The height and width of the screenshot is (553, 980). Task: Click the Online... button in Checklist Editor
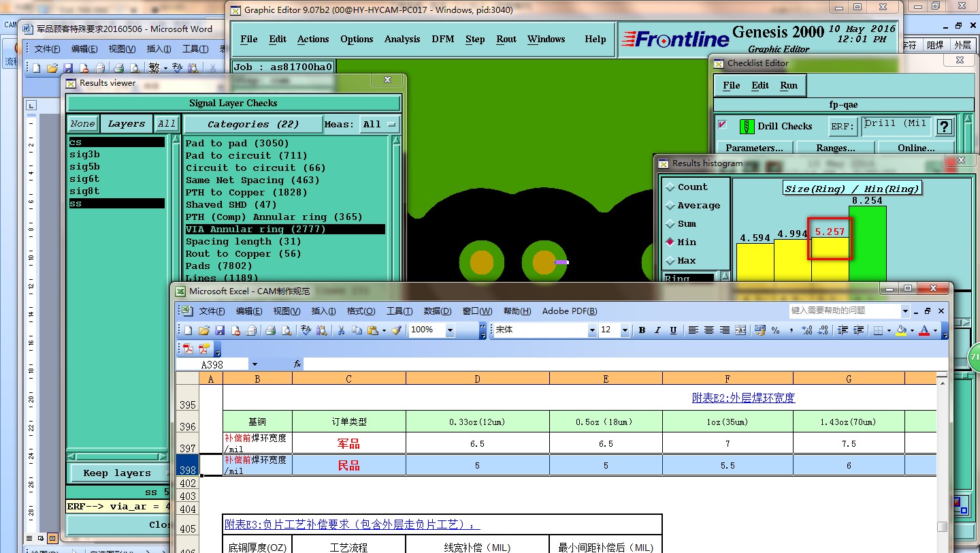(916, 148)
